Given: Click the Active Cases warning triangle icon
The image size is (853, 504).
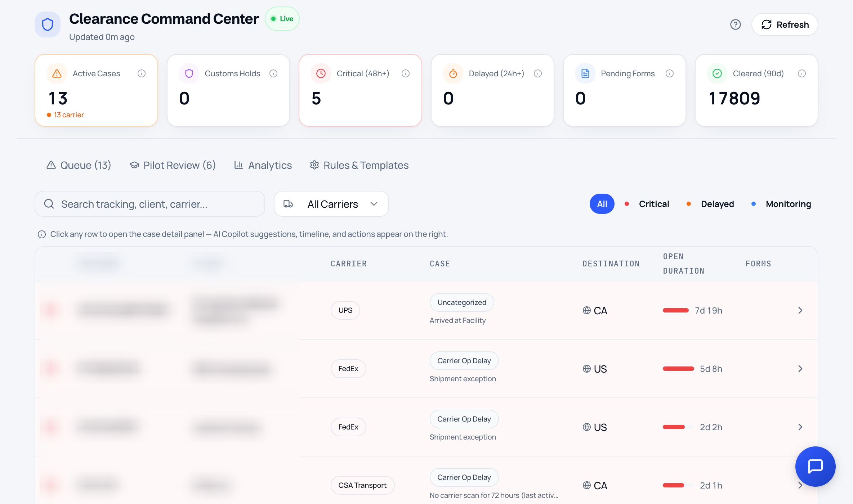Looking at the screenshot, I should 57,73.
